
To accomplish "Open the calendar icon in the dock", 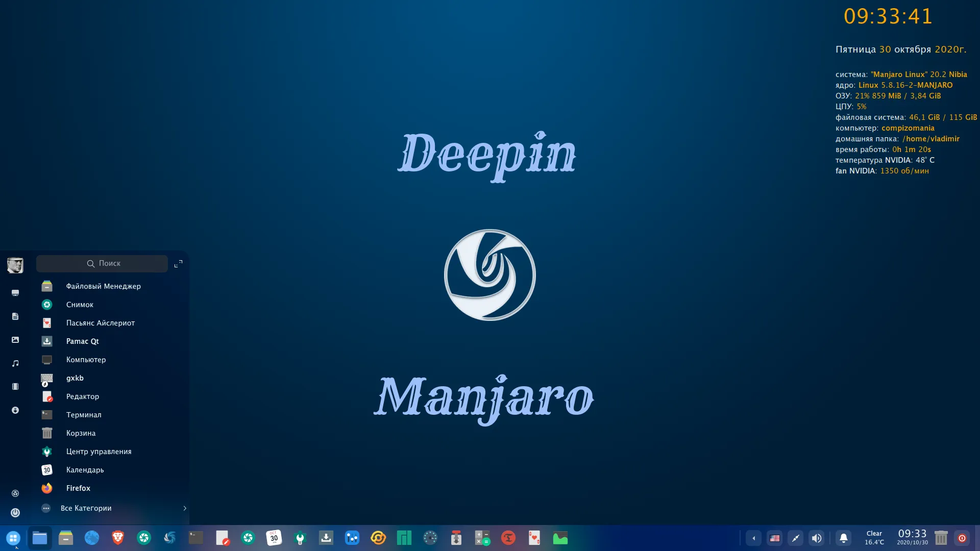I will point(274,538).
